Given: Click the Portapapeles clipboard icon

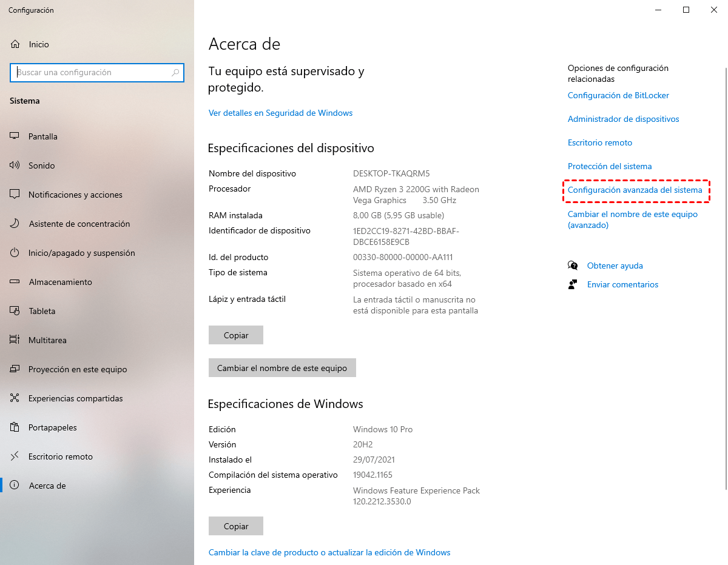Looking at the screenshot, I should coord(15,427).
